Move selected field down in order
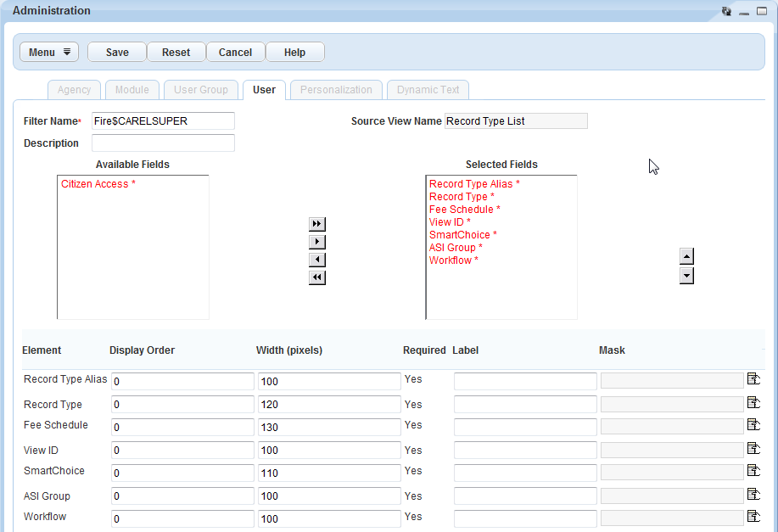The width and height of the screenshot is (778, 532). (687, 276)
